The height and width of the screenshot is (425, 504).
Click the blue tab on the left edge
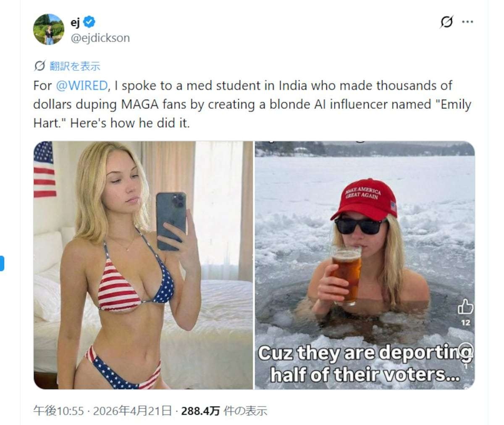click(2, 263)
